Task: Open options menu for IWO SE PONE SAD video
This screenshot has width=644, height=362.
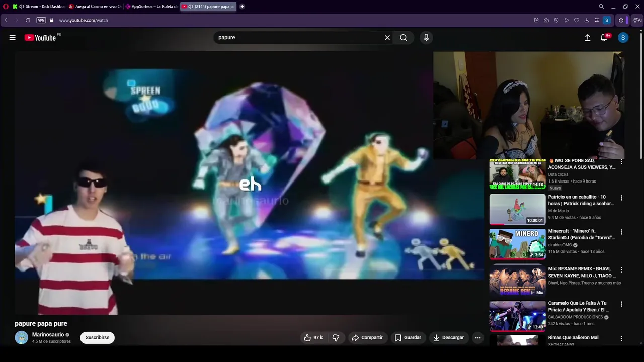Action: 621,162
